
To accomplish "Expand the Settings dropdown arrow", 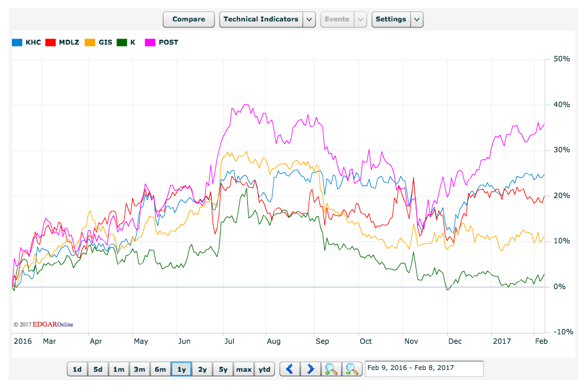I will (x=417, y=19).
